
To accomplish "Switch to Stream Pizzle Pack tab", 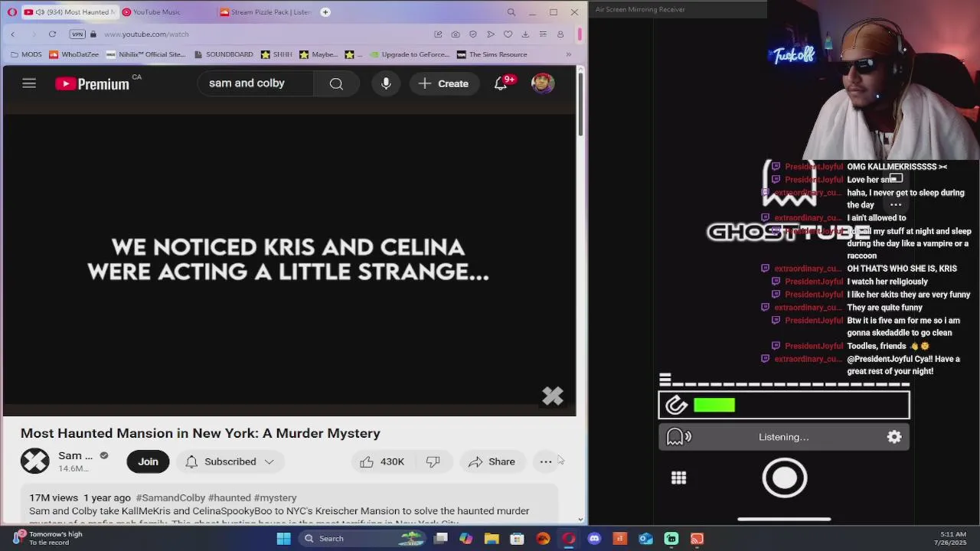I will point(265,12).
